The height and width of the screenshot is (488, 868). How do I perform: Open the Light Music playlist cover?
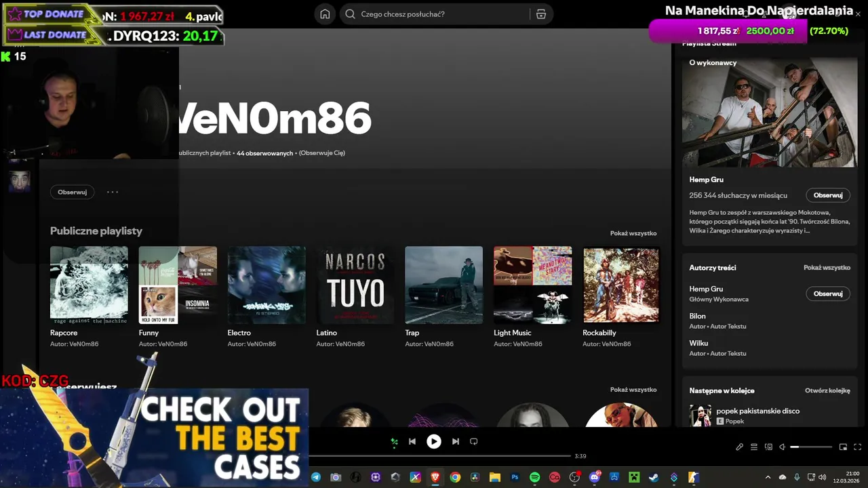click(x=533, y=285)
